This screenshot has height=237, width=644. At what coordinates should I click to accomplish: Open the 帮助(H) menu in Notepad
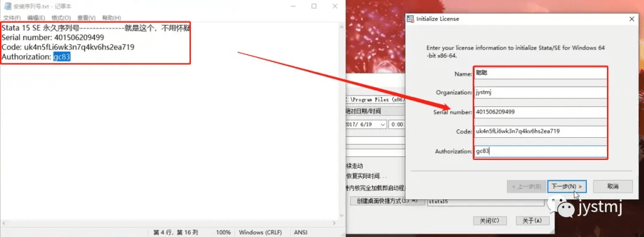coord(112,18)
